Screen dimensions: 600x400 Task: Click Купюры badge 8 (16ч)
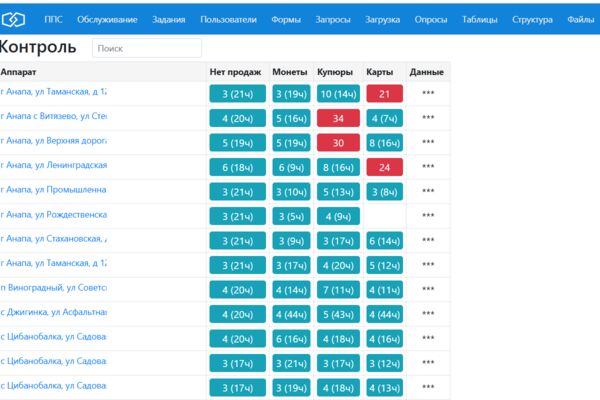[x=338, y=167]
